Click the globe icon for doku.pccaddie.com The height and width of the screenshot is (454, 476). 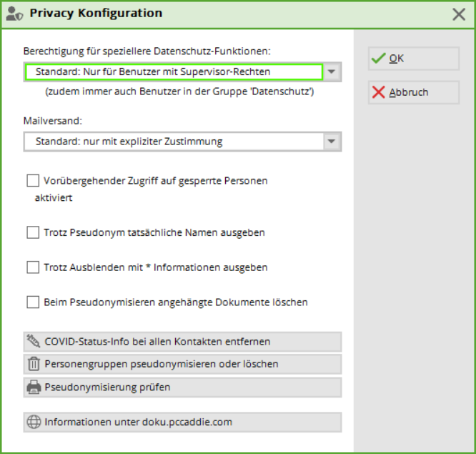pos(34,422)
